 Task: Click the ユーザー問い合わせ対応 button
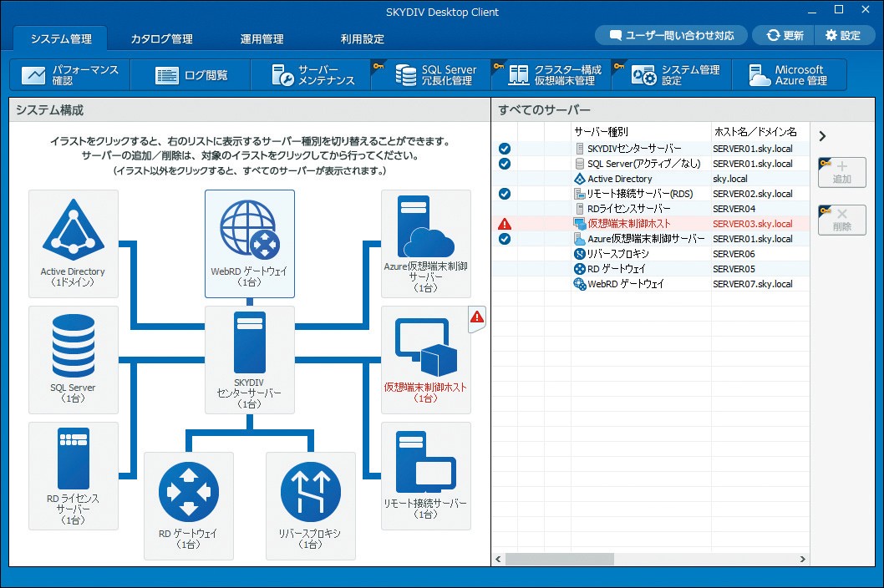[x=672, y=36]
